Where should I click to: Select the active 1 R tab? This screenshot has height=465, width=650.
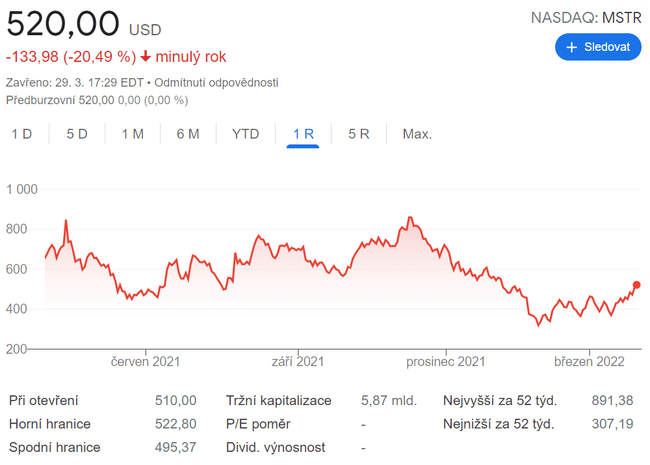click(x=303, y=134)
